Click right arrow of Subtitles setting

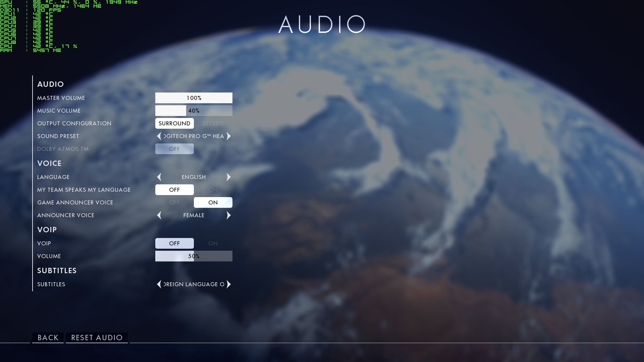coord(229,284)
